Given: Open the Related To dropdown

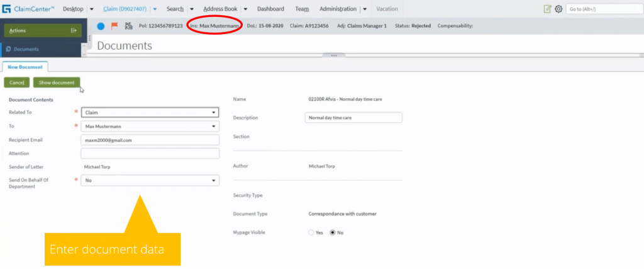Looking at the screenshot, I should click(x=150, y=112).
